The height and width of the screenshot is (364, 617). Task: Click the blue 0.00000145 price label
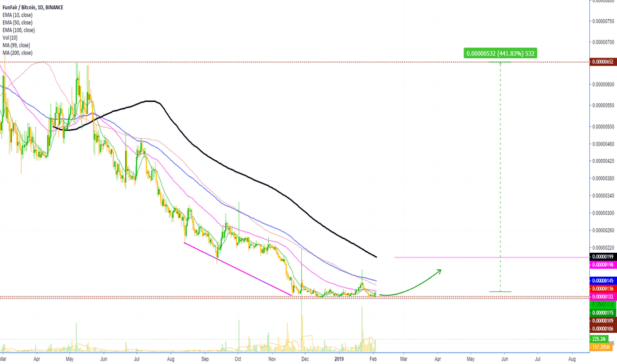(602, 281)
